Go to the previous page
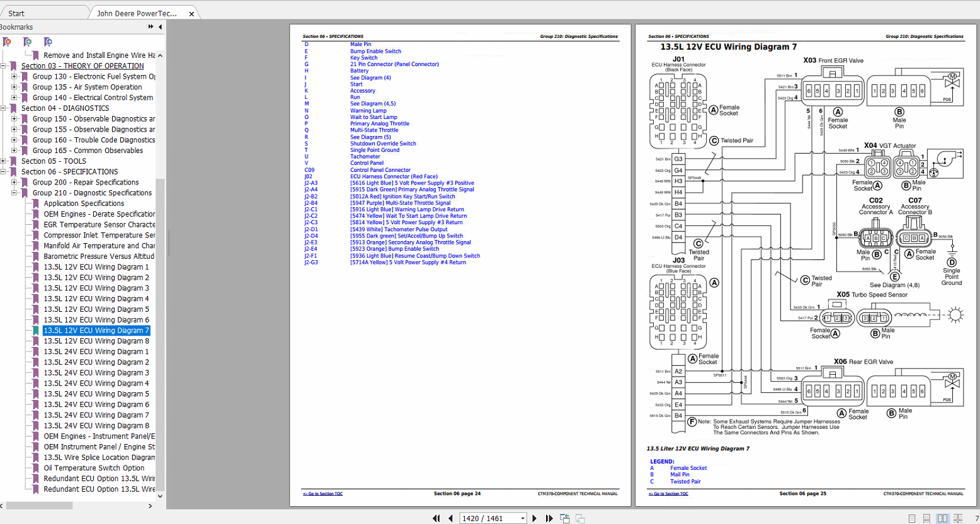 450,518
